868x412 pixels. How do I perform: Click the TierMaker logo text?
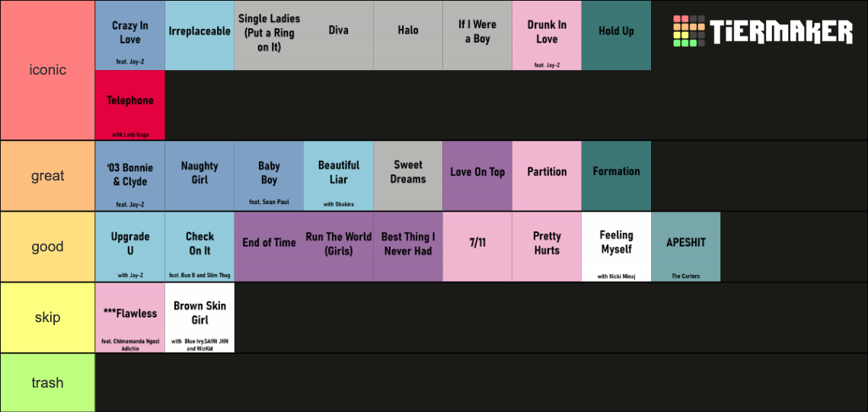(x=781, y=31)
